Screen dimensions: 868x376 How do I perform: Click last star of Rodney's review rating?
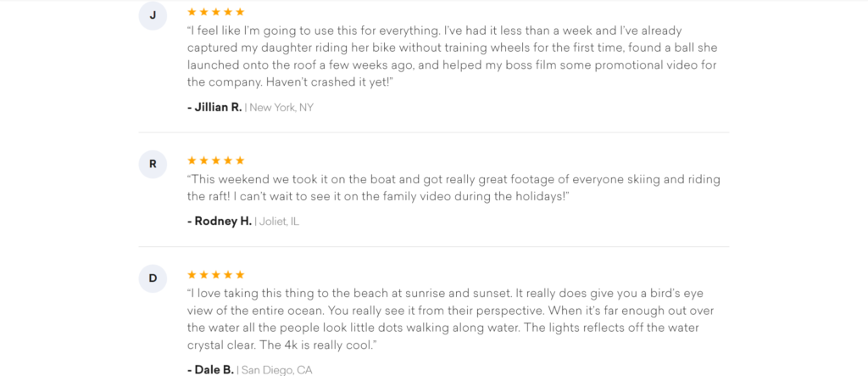[x=240, y=160]
